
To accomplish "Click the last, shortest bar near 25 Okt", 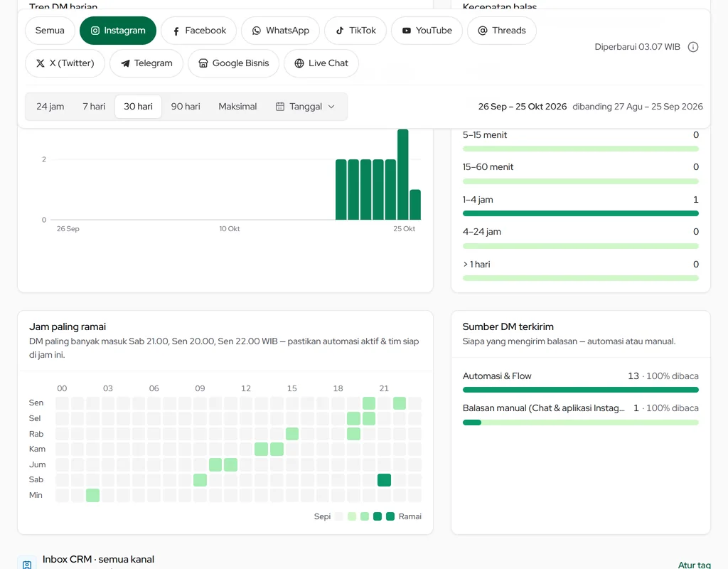I will coord(415,204).
